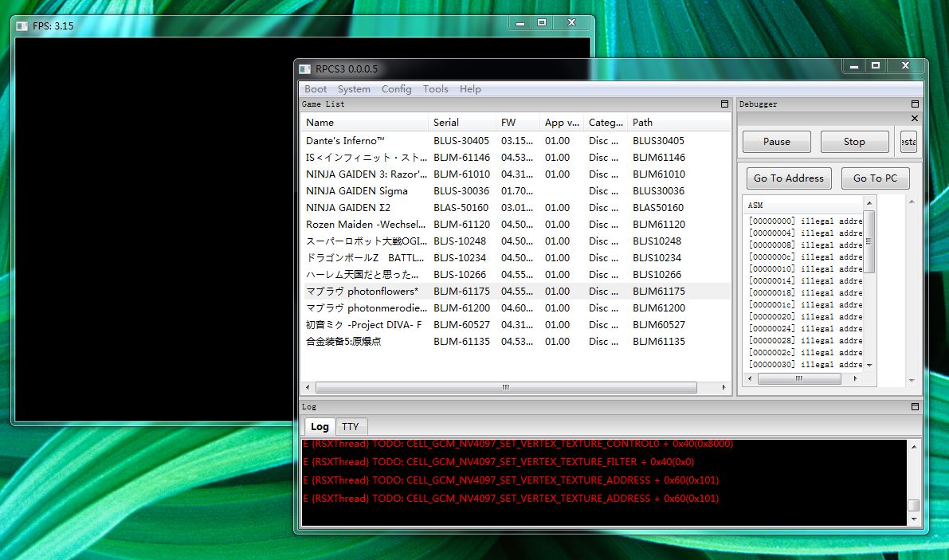
Task: Click the Stop button in Debugger
Action: (x=854, y=142)
